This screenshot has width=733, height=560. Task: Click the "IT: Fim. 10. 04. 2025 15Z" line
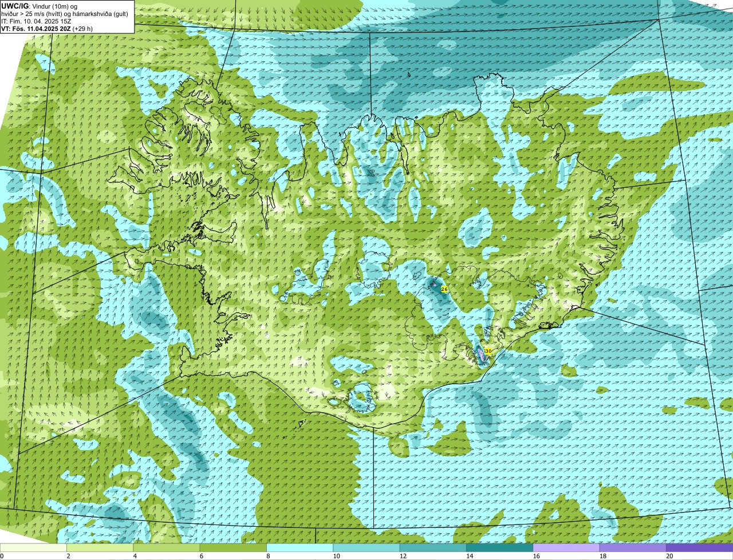(x=37, y=21)
